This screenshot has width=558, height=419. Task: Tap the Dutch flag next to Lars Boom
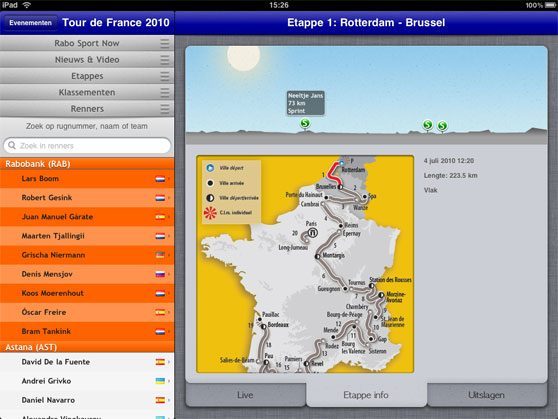click(x=160, y=179)
